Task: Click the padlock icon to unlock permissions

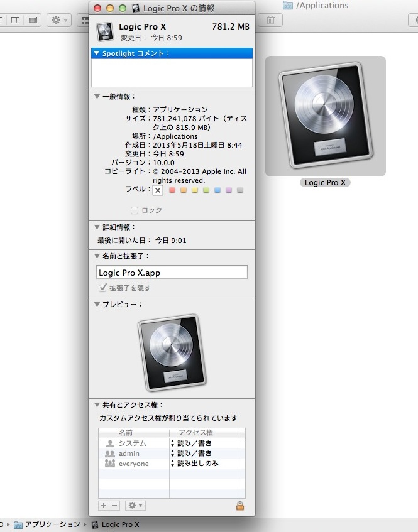Action: (239, 506)
